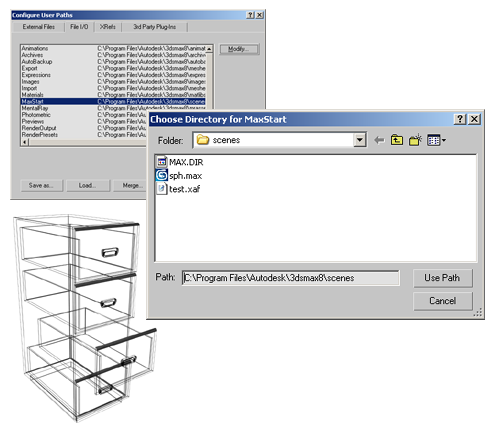Screen dimensions: 495x436
Task: Cancel the directory selection
Action: click(x=443, y=301)
